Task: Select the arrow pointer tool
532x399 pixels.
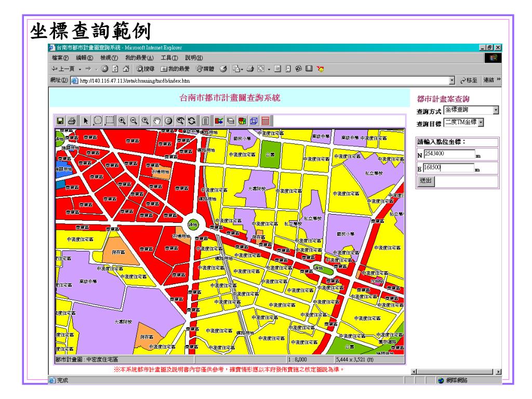Action: [x=86, y=121]
